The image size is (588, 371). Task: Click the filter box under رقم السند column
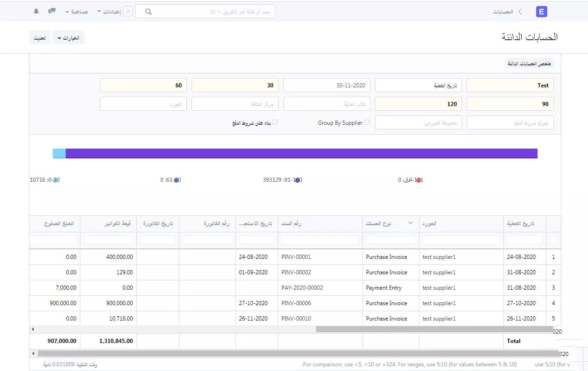tap(320, 240)
